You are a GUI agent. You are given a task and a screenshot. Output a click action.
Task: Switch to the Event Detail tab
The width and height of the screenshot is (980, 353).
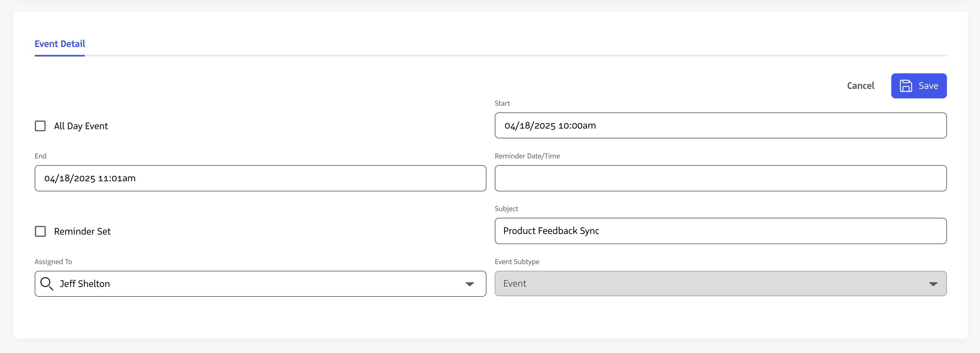point(60,44)
